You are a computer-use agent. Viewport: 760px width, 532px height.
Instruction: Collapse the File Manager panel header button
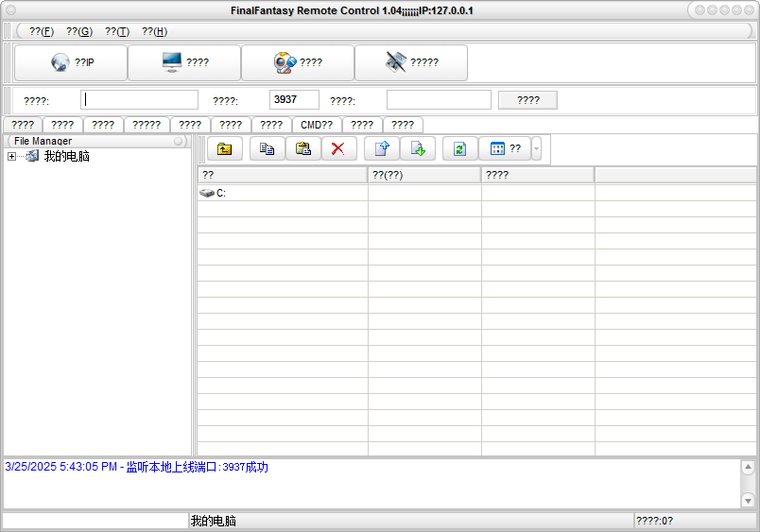(178, 141)
